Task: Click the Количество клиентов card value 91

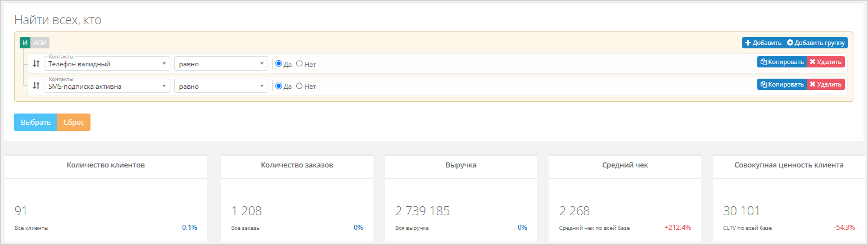Action: [21, 211]
